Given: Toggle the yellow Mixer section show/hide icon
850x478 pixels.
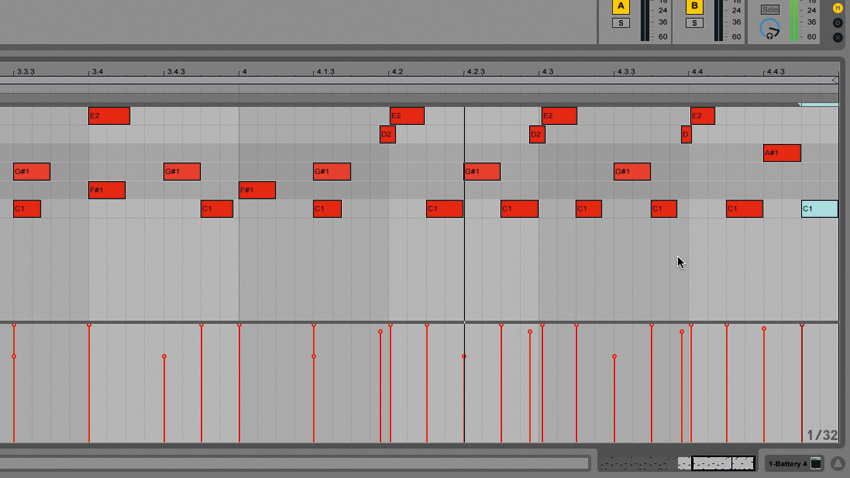Looking at the screenshot, I should click(x=838, y=8).
